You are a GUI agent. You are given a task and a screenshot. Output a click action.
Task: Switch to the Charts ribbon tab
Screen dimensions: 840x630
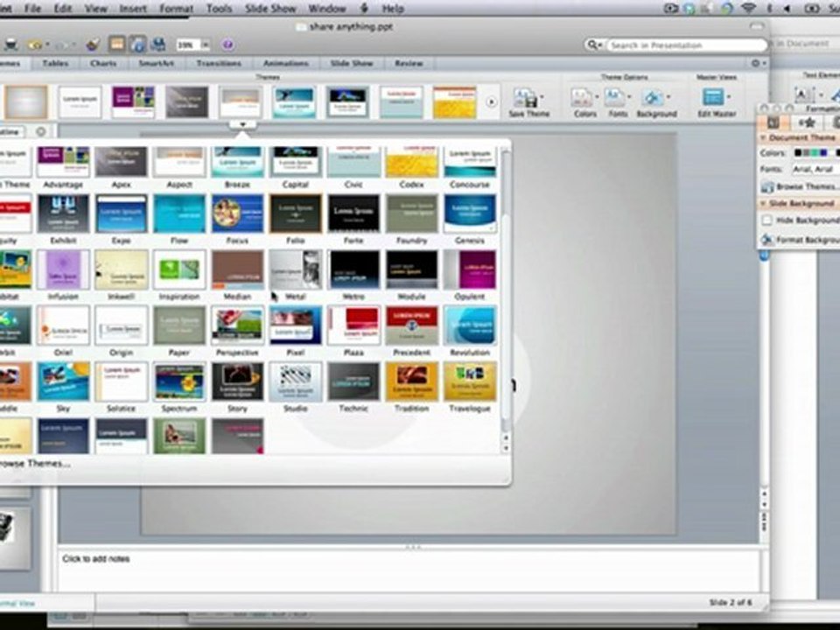click(103, 63)
